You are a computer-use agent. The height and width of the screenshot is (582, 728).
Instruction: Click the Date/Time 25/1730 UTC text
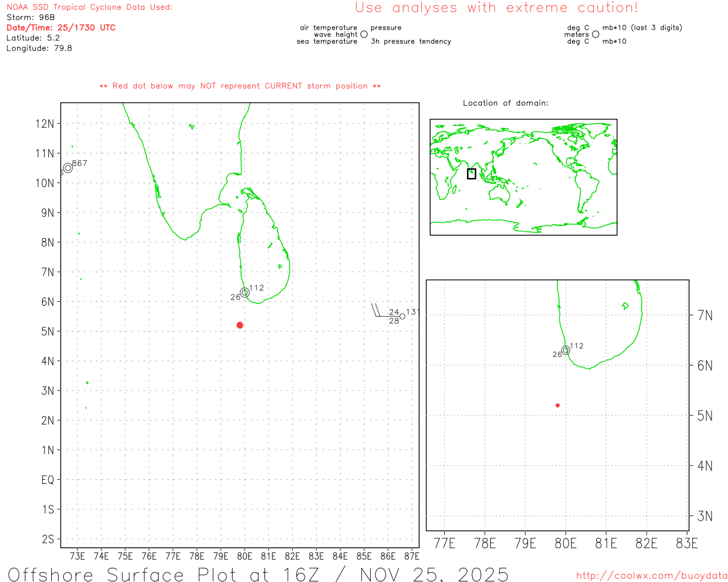coord(61,27)
